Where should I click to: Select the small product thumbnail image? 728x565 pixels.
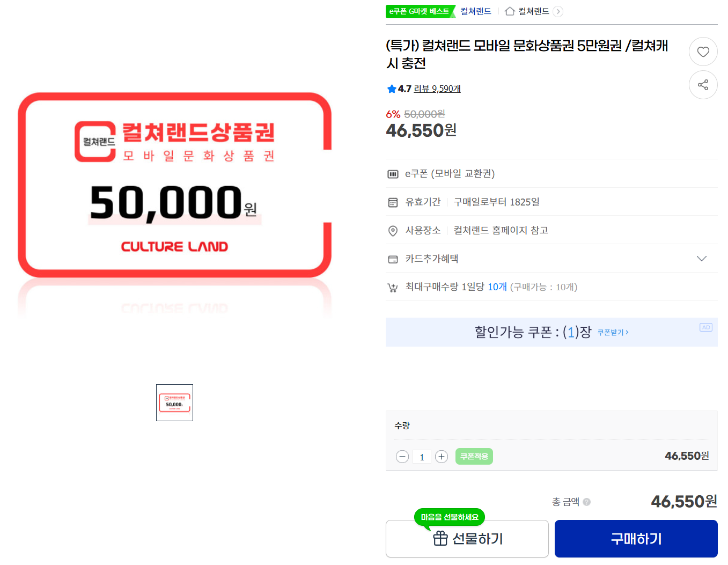(x=174, y=402)
